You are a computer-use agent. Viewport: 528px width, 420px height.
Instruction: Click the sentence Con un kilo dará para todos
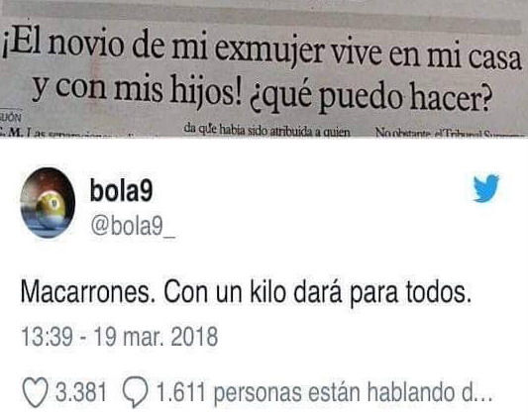point(317,292)
